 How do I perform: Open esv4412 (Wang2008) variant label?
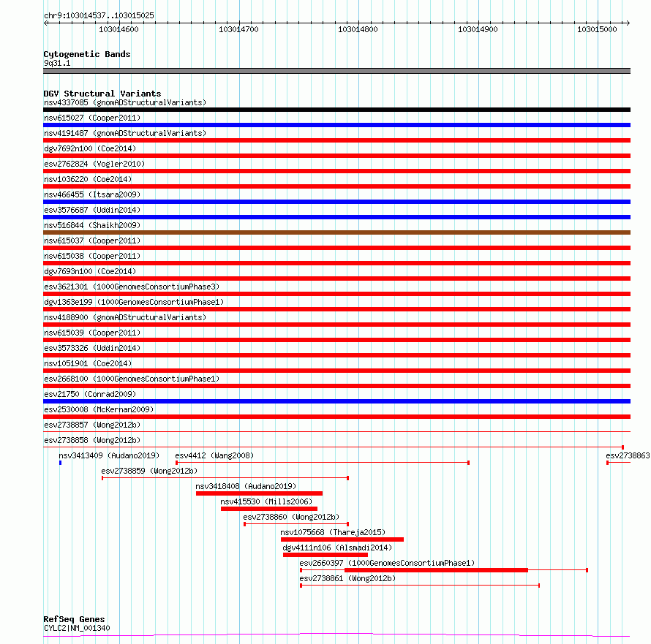[214, 455]
